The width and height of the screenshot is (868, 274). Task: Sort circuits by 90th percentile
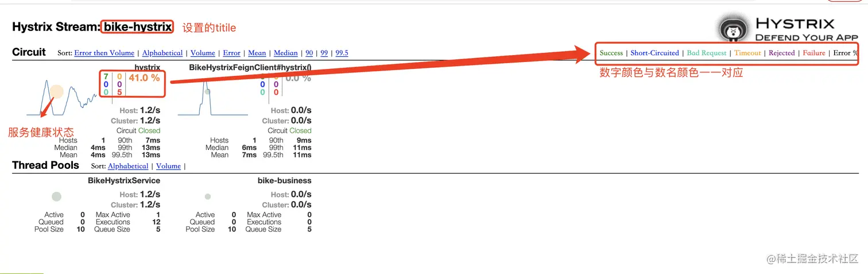tap(309, 53)
